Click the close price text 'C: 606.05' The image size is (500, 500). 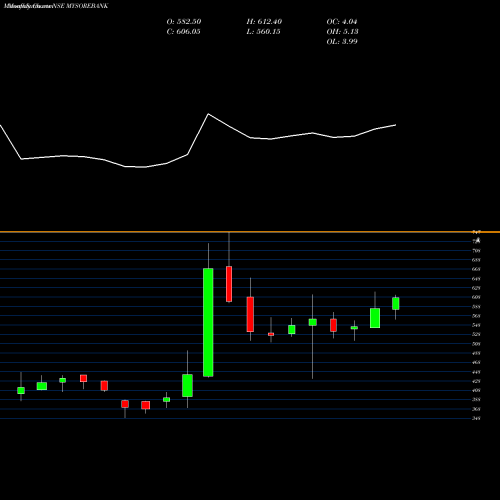point(183,32)
